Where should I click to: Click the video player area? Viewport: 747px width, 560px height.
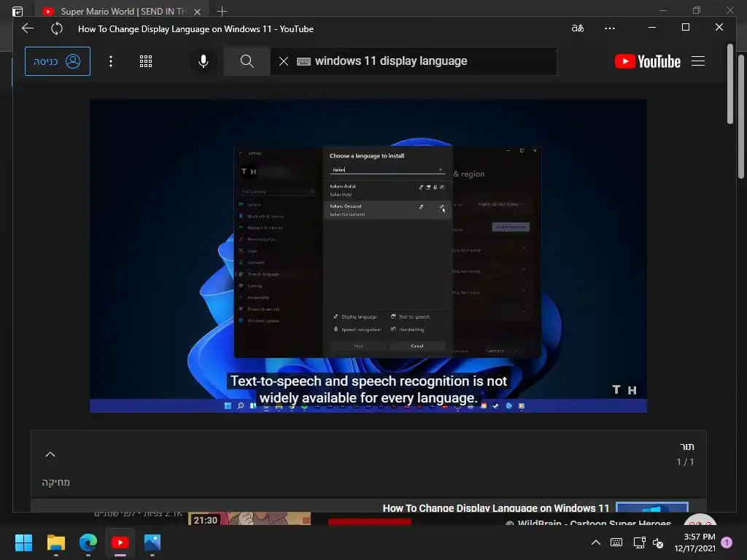pyautogui.click(x=368, y=255)
